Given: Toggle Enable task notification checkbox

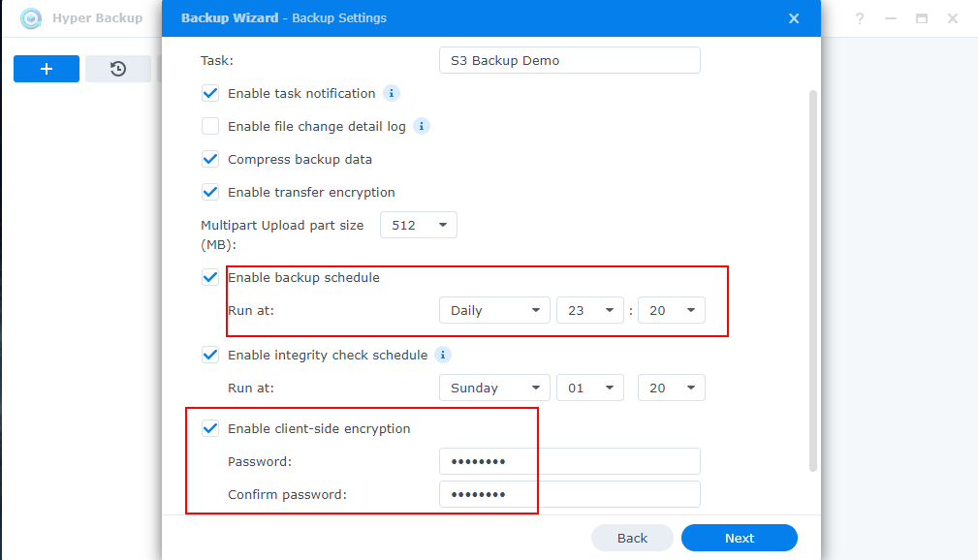Looking at the screenshot, I should 210,93.
